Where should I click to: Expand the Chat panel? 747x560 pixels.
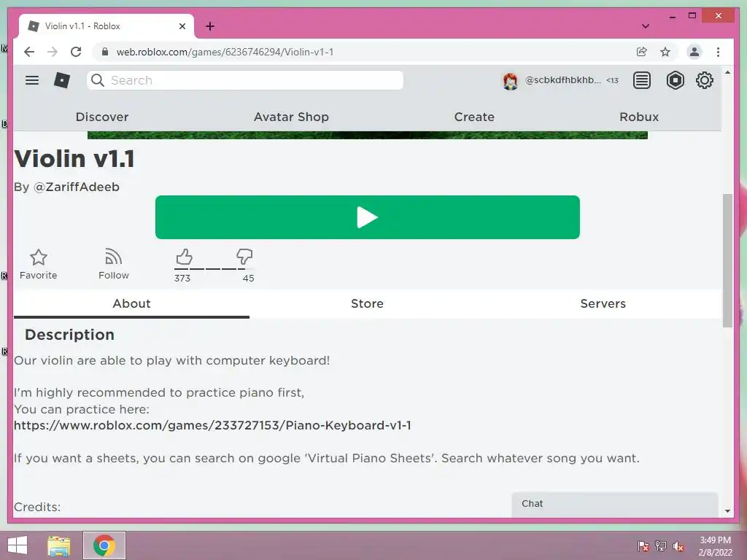click(x=614, y=504)
